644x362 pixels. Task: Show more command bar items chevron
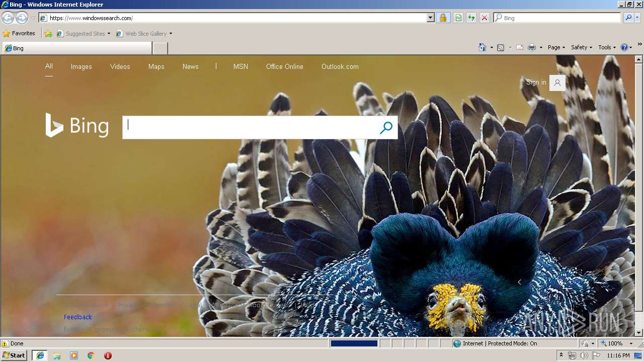point(640,45)
